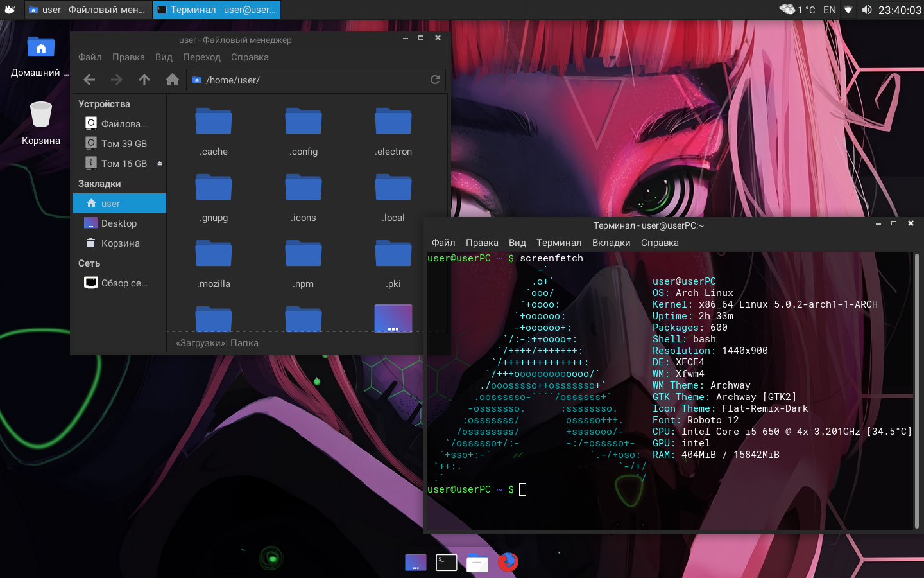Go to home folder via house icon
The width and height of the screenshot is (924, 578).
[x=172, y=80]
